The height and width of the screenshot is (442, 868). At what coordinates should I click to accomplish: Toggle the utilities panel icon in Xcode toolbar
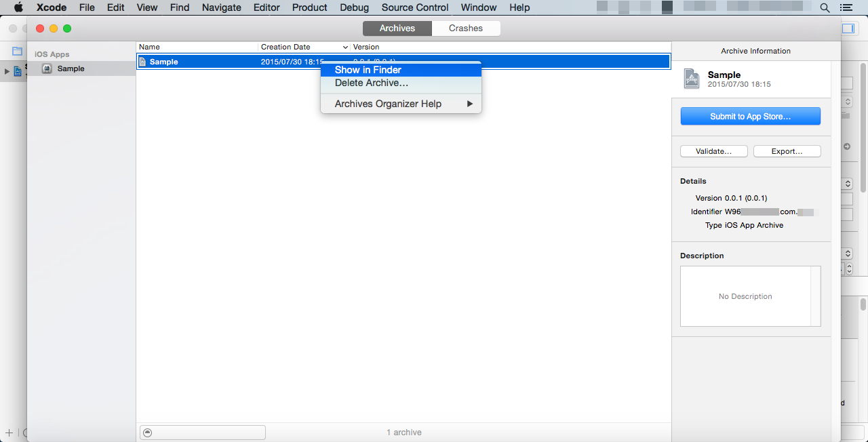coord(848,28)
